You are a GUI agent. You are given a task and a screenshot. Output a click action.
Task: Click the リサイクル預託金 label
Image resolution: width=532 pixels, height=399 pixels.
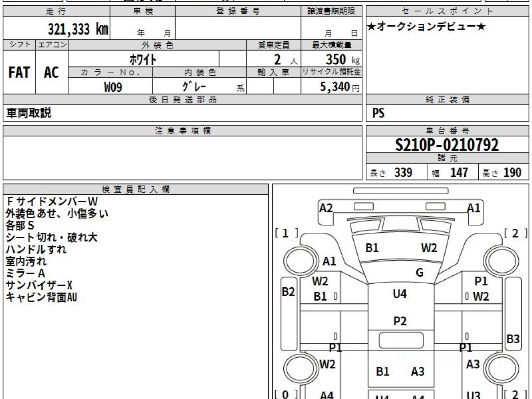[331, 72]
